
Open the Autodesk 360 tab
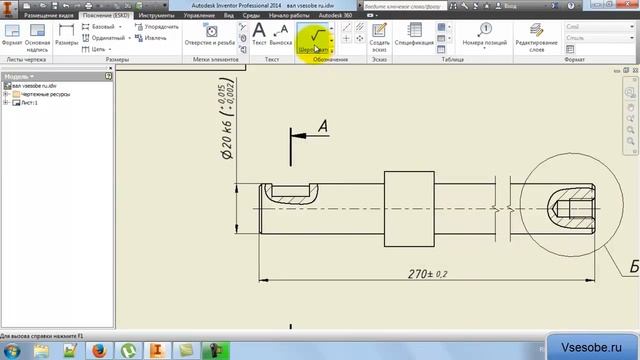pos(336,16)
